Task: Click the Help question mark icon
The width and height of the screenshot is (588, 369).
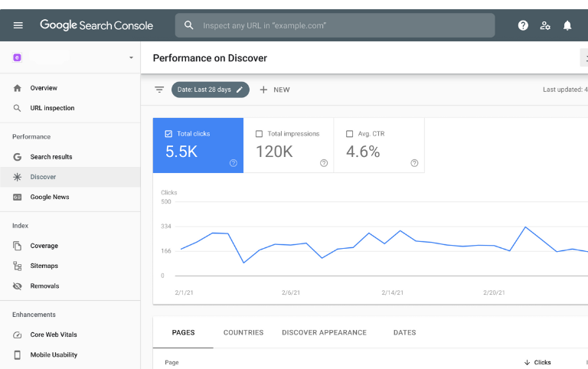Action: pos(523,25)
